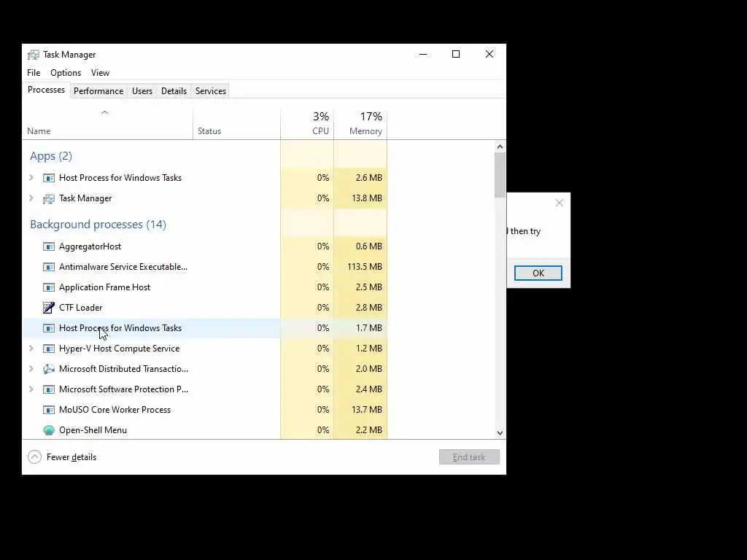
Task: Click the CTF Loader pen icon
Action: [x=49, y=308]
